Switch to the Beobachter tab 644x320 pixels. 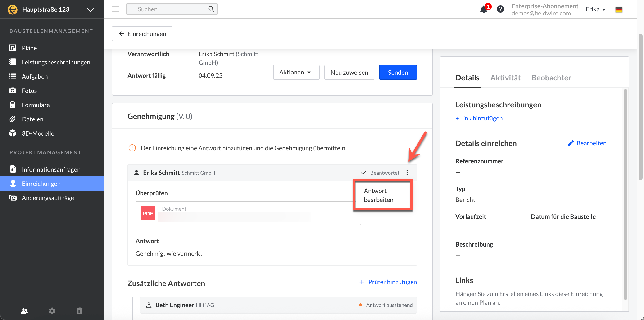pyautogui.click(x=551, y=78)
